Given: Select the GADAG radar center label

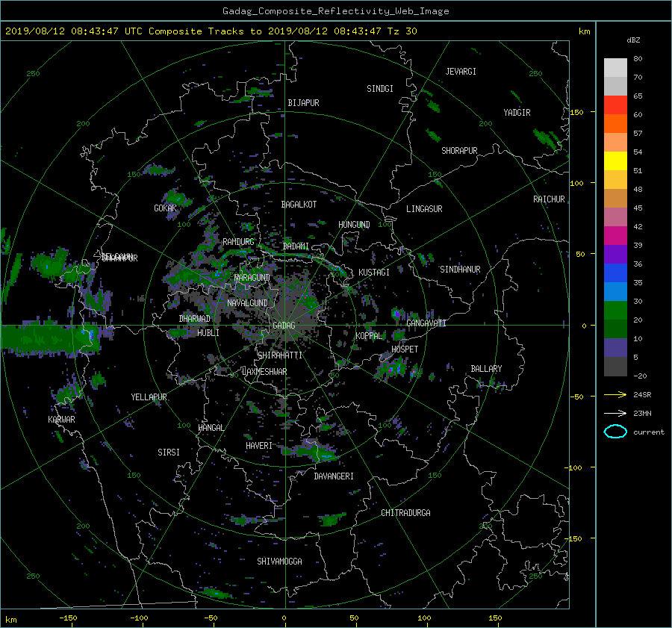Looking at the screenshot, I should (284, 326).
